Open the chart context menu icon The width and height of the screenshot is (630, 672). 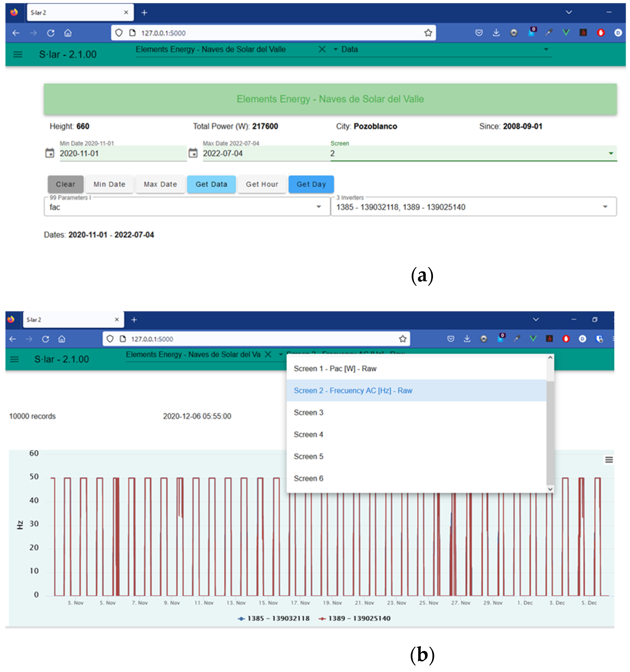pos(608,459)
